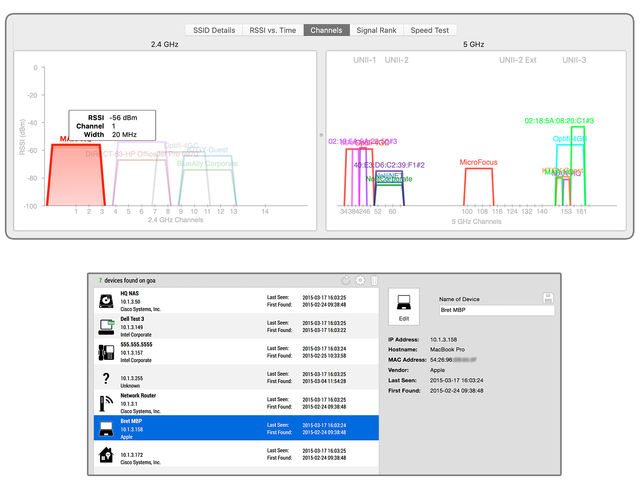
Task: Select the Network Router device name
Action: click(138, 396)
